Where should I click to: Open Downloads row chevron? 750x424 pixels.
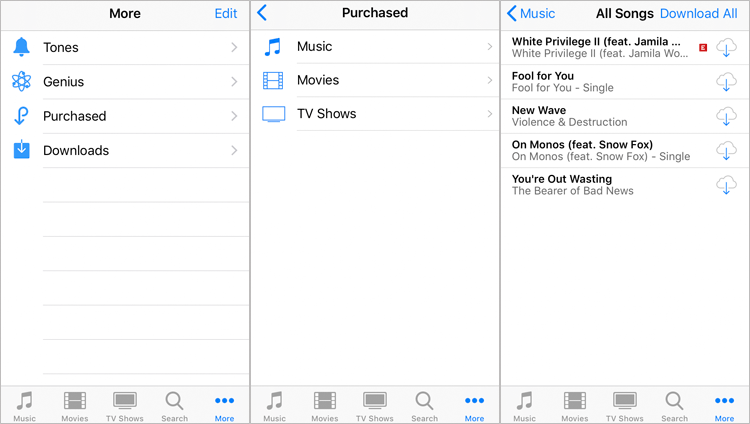234,150
